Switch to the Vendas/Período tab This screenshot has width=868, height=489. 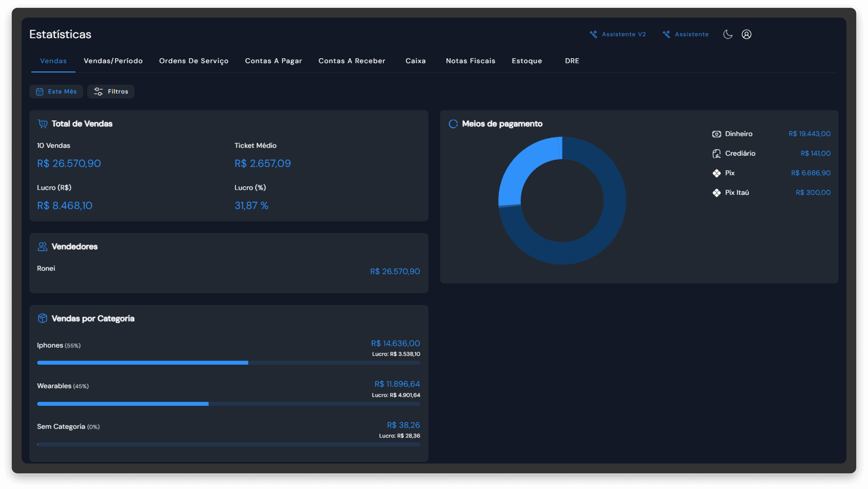click(113, 61)
